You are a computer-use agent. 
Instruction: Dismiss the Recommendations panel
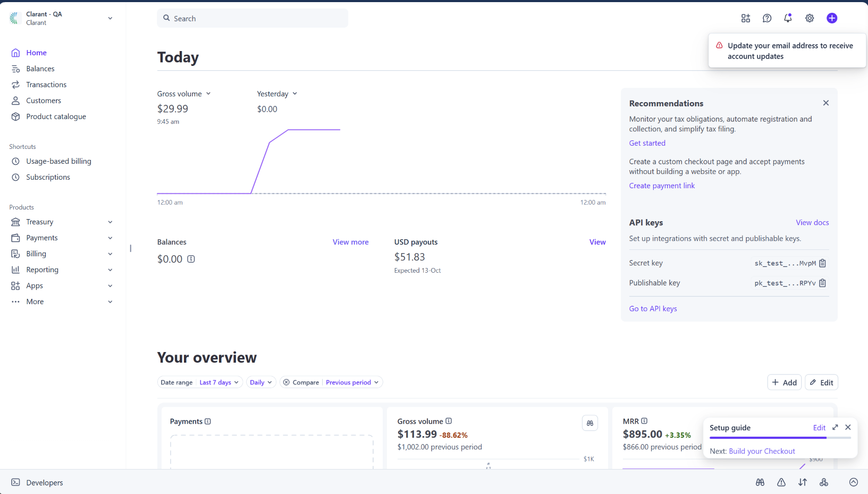point(826,103)
